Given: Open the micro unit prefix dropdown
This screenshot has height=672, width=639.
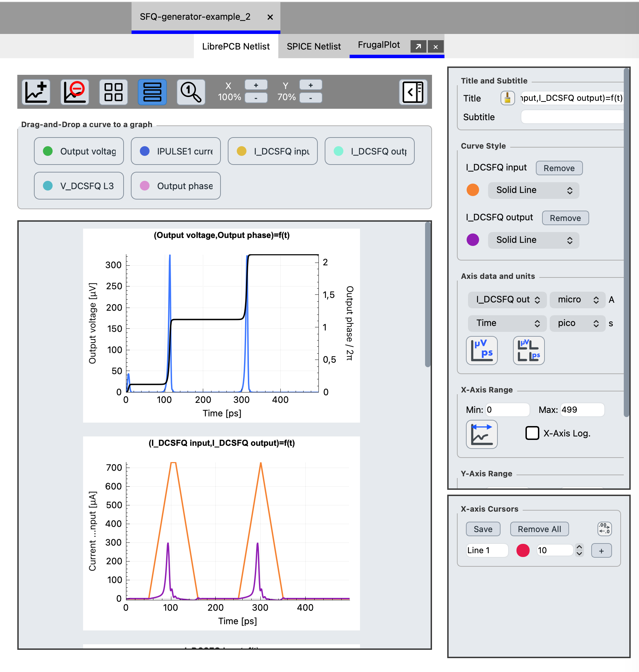Looking at the screenshot, I should (578, 300).
